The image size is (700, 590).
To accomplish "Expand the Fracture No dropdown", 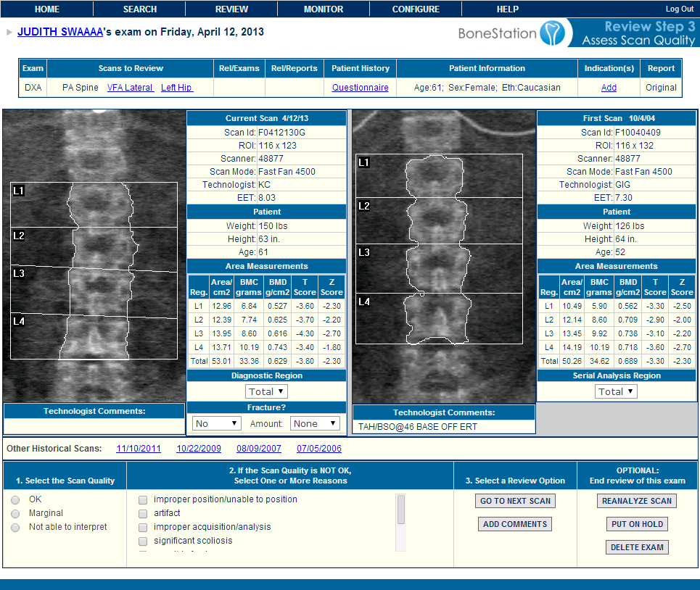I will click(x=217, y=423).
